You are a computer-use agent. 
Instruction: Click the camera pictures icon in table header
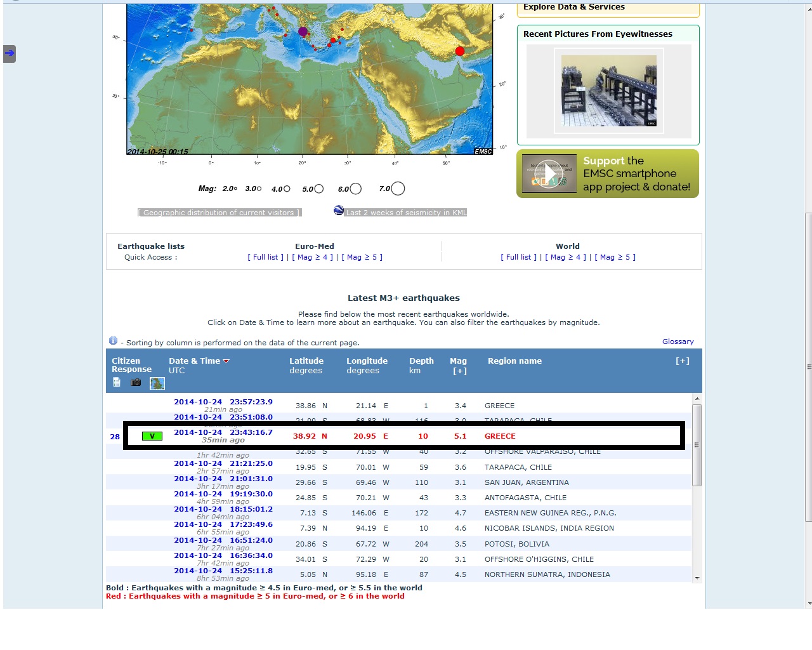tap(136, 382)
